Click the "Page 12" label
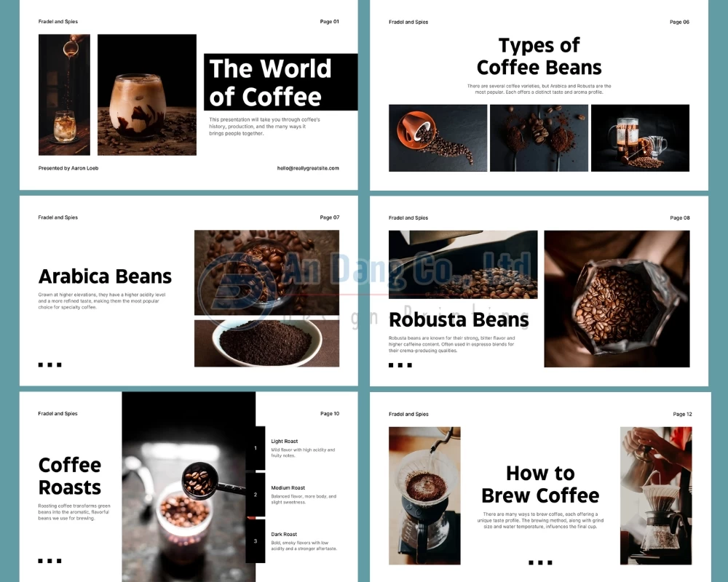The width and height of the screenshot is (728, 582). pos(682,414)
